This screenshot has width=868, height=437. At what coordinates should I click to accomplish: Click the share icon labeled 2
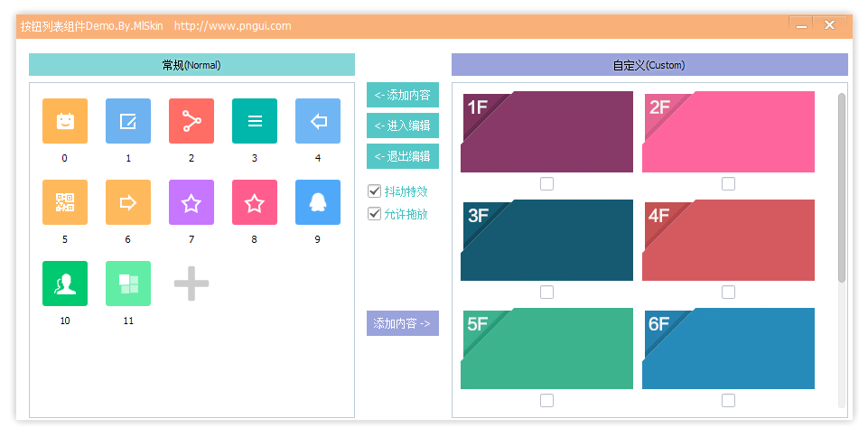point(191,121)
